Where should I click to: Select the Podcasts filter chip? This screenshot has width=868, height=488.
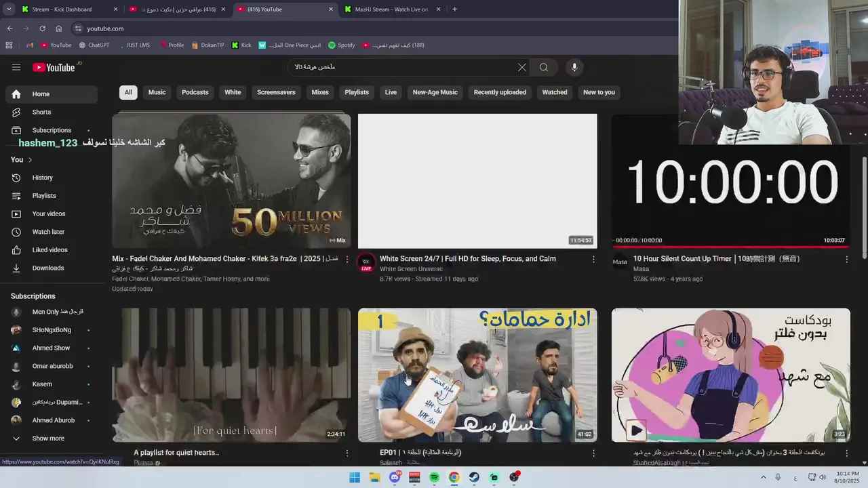point(195,92)
